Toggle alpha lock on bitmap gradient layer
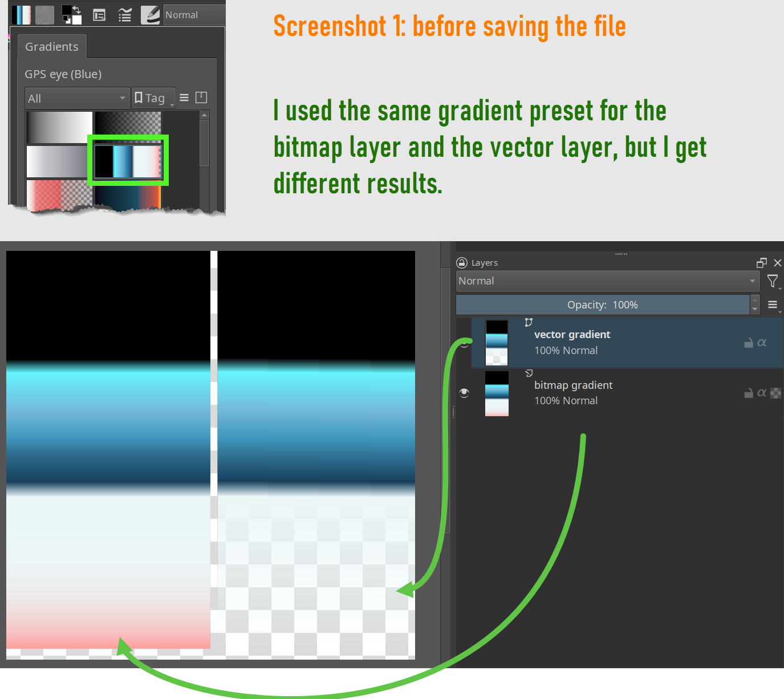The height and width of the screenshot is (699, 784). coord(776,393)
